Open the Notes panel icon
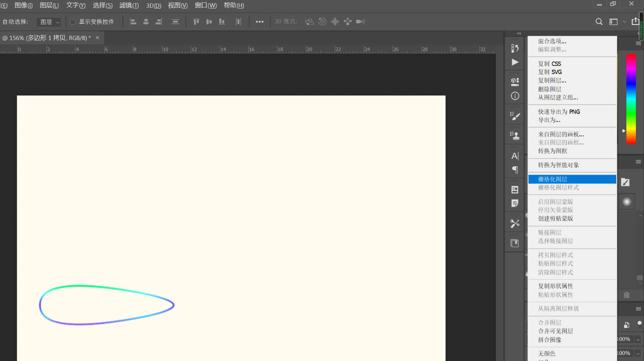This screenshot has height=361, width=644. [515, 203]
